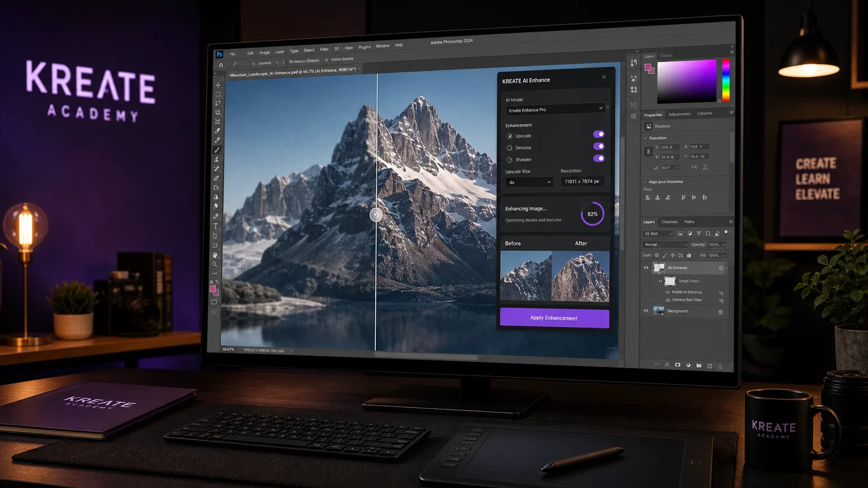
Task: Open the rotation angle dropdown
Action: tap(677, 167)
